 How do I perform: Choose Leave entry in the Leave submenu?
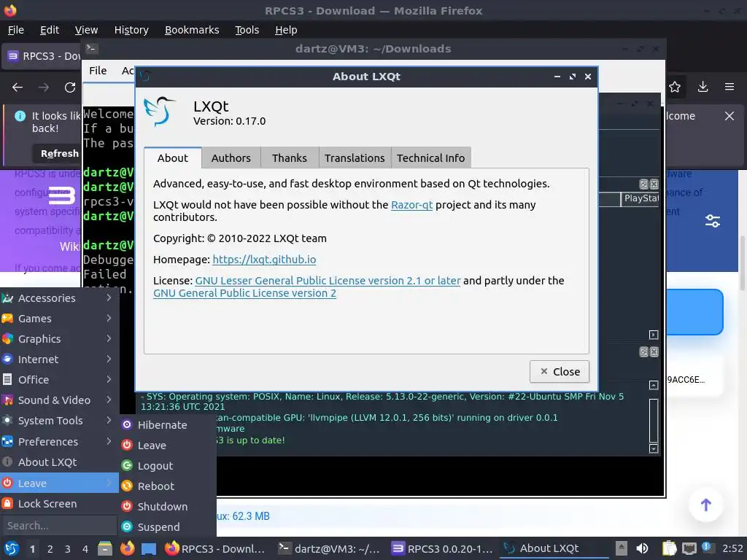coord(168,446)
